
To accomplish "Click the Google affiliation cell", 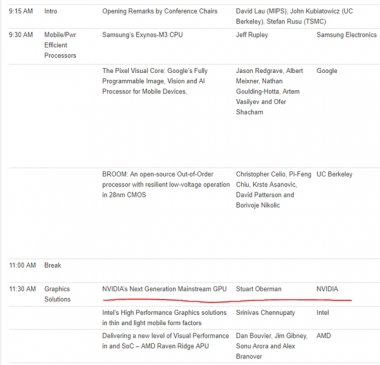I will tap(327, 71).
